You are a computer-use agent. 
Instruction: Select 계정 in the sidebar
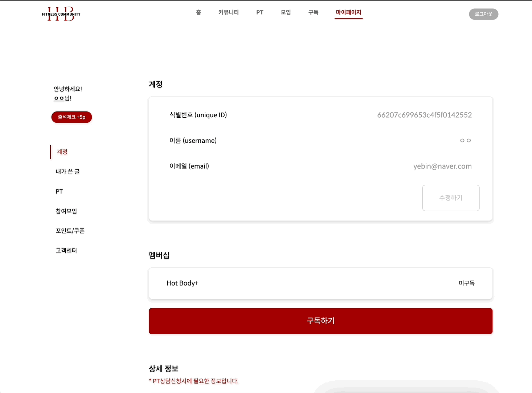click(62, 152)
